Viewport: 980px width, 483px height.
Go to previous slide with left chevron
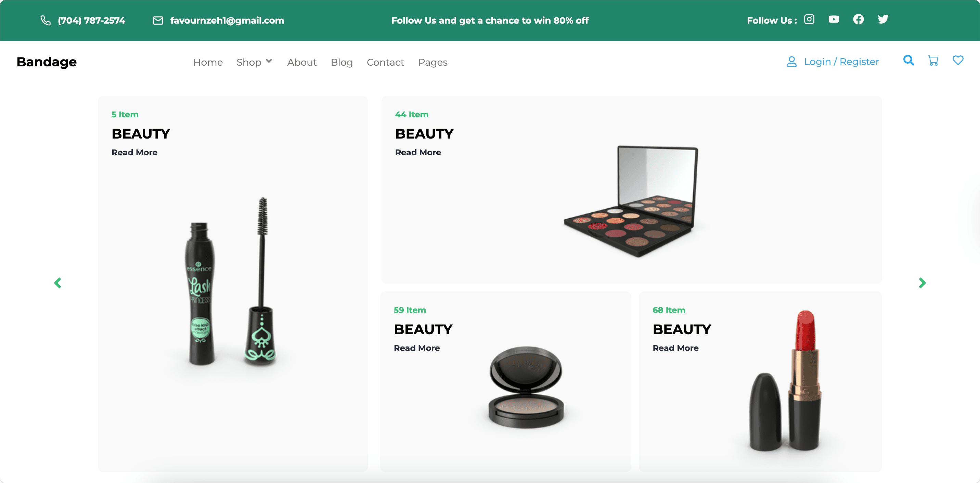tap(58, 283)
